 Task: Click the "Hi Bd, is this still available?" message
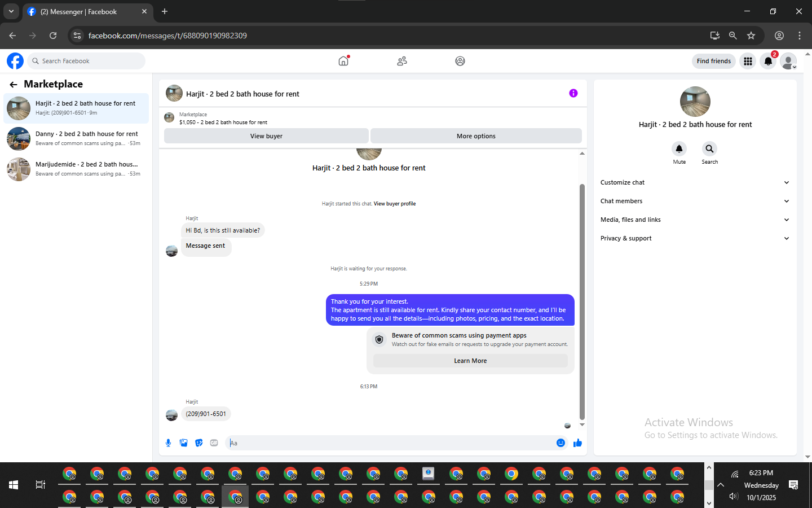coord(223,230)
